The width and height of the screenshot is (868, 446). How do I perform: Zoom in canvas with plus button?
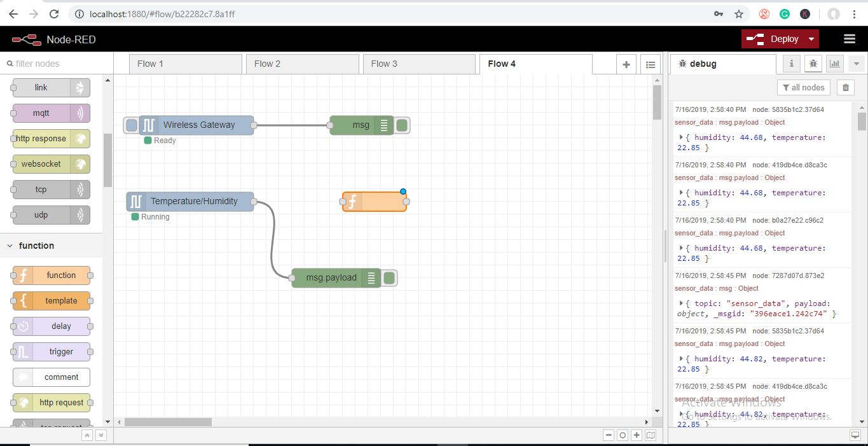(637, 435)
